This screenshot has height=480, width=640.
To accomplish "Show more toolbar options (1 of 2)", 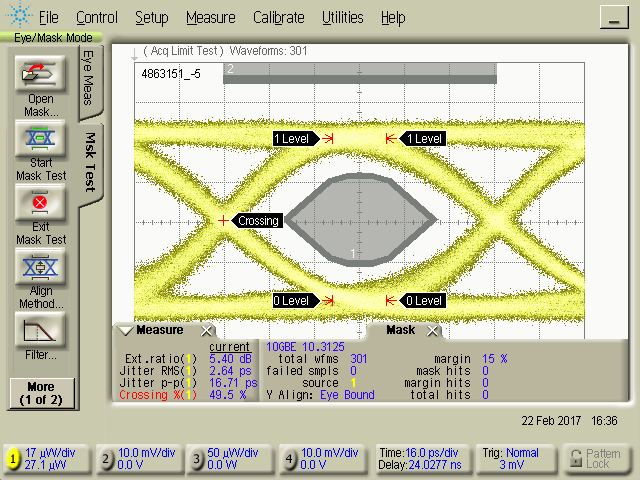I will pos(40,393).
